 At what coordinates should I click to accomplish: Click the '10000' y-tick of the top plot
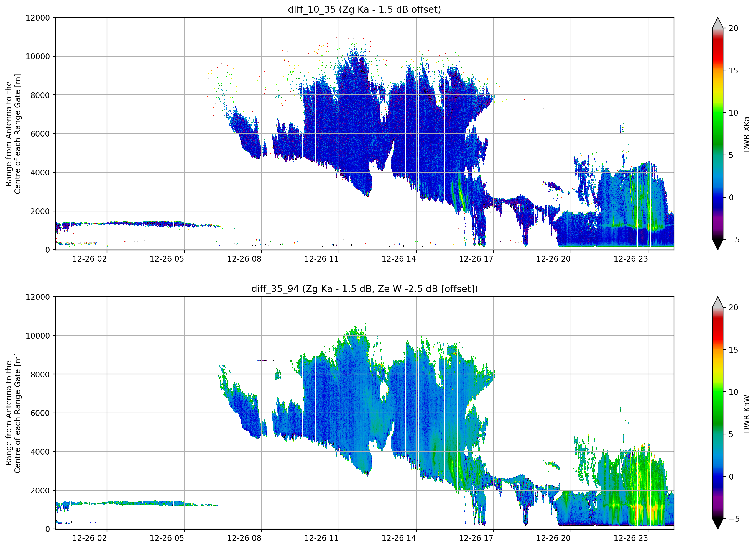(x=38, y=57)
